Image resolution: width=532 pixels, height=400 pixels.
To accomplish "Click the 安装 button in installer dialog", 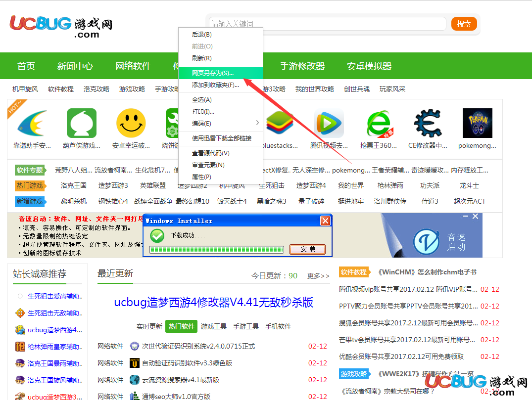I will [308, 249].
